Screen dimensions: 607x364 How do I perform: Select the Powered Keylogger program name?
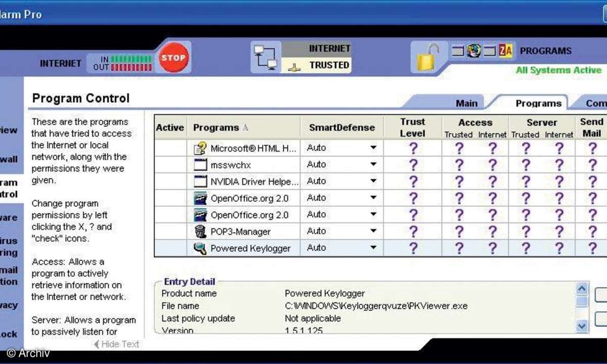coord(251,248)
